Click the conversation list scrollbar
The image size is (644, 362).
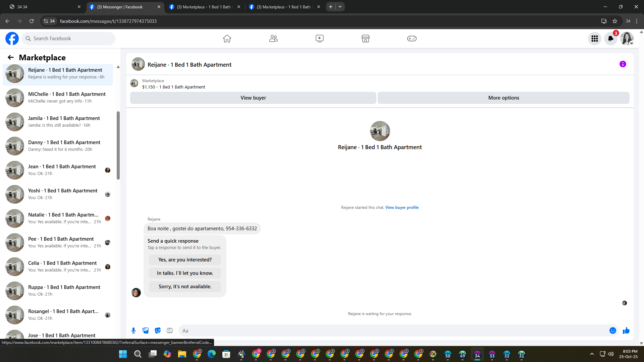[118, 145]
